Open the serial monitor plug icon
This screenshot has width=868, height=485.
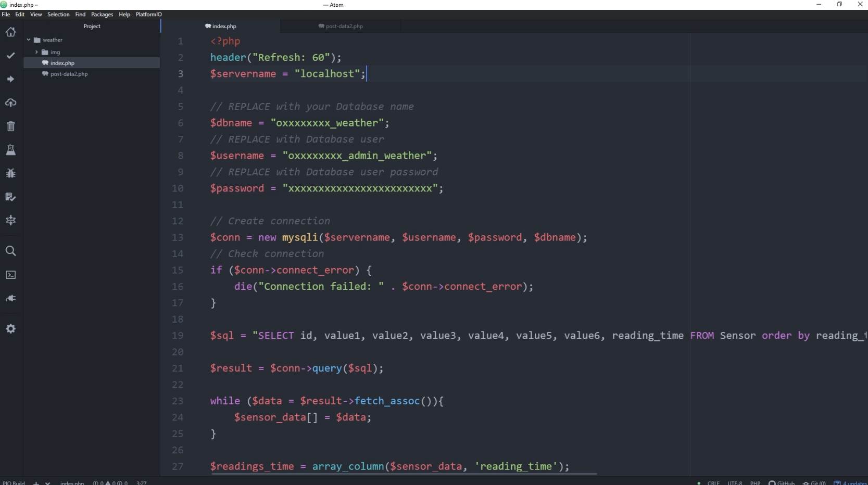tap(10, 298)
